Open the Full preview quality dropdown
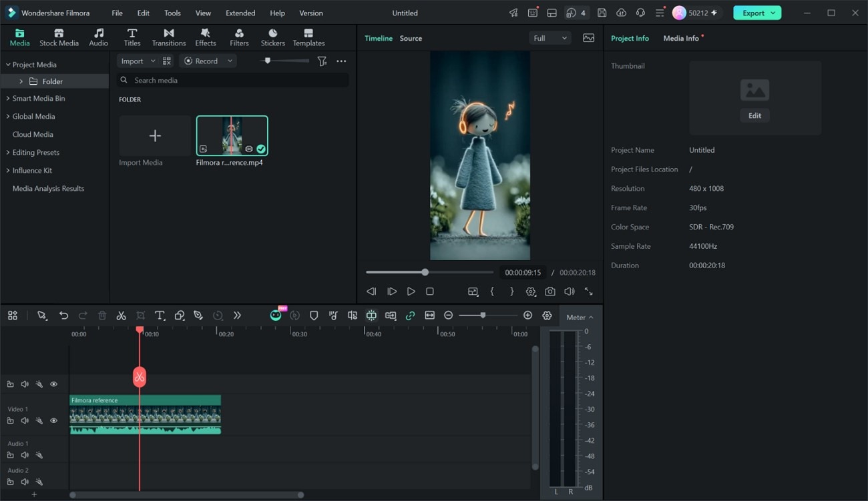 (x=550, y=38)
